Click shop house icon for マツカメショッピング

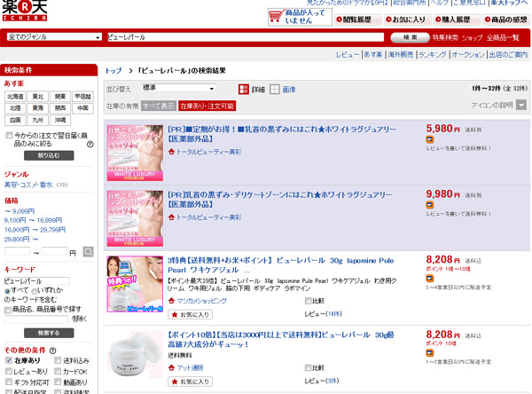pyautogui.click(x=171, y=301)
